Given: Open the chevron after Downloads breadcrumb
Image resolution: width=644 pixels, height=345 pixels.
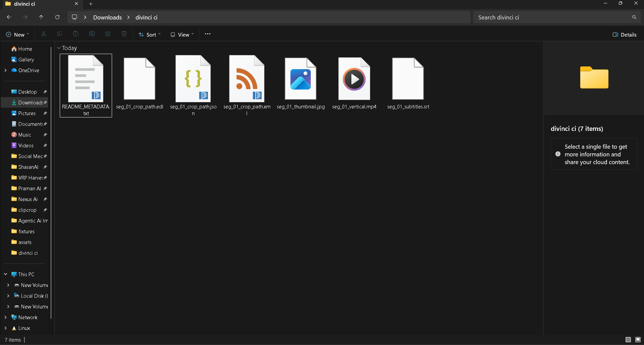Looking at the screenshot, I should 129,17.
